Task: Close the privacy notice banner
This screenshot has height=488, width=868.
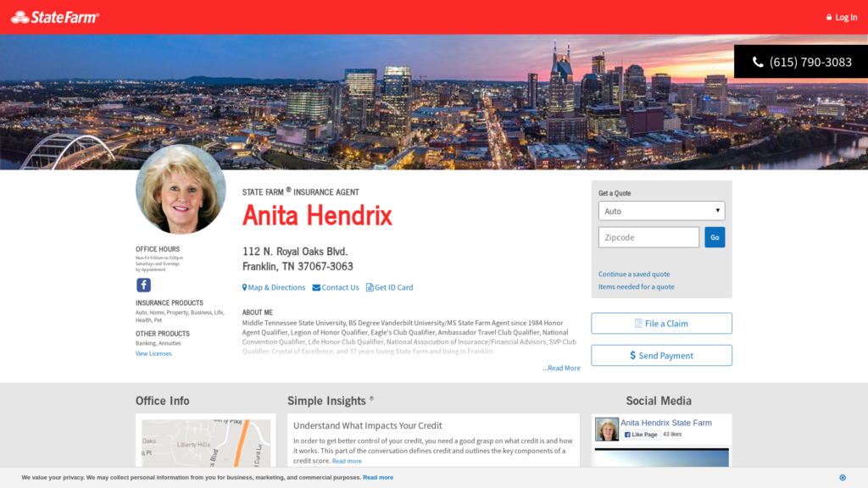Action: 842,478
